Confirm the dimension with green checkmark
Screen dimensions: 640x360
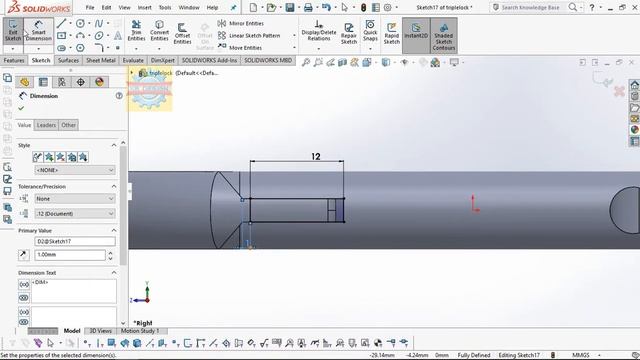click(21, 108)
